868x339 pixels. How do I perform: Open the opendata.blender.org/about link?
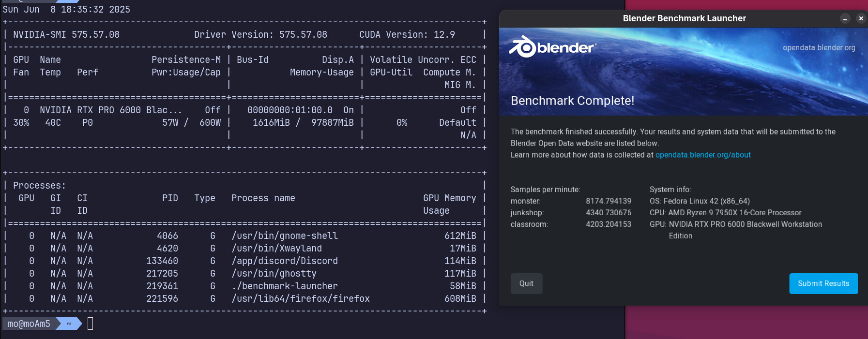click(x=703, y=155)
